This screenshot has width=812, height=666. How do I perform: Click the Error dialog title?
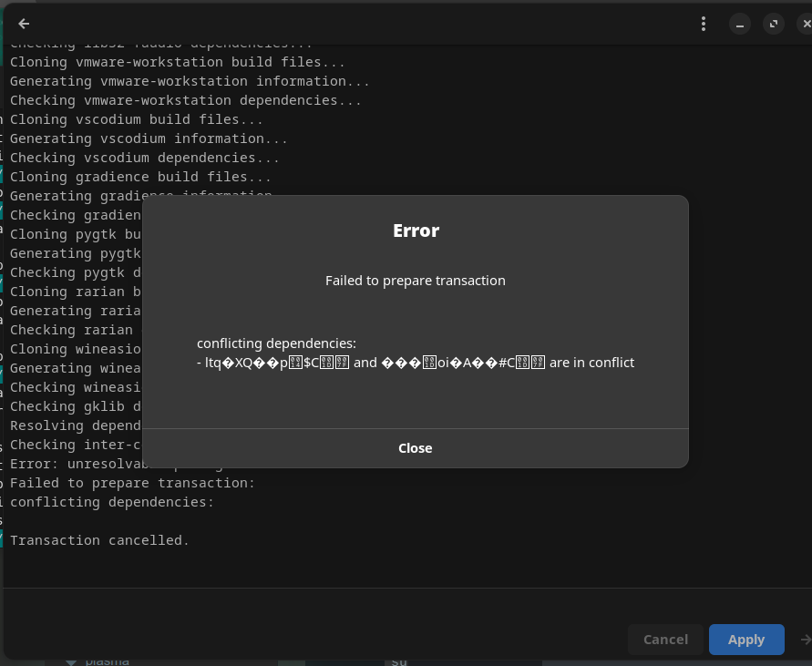[416, 231]
